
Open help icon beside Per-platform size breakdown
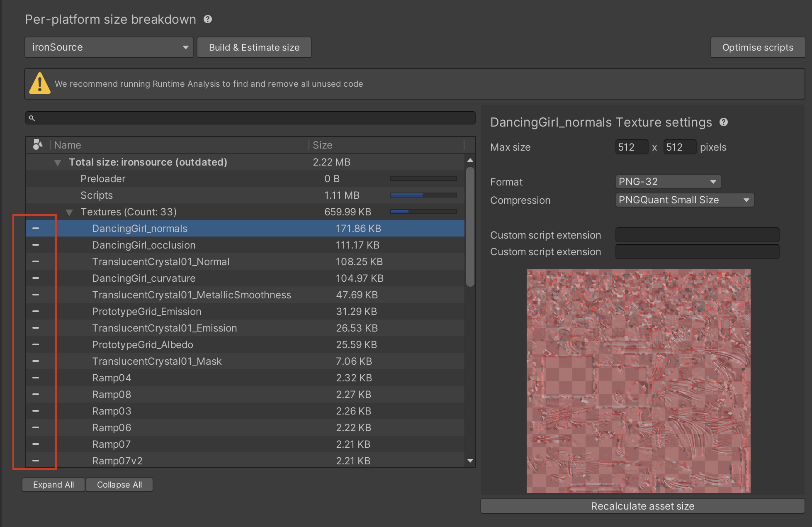pos(208,19)
